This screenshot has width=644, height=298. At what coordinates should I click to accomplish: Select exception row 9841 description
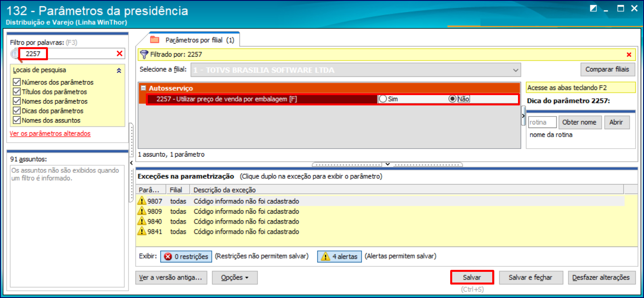point(246,232)
